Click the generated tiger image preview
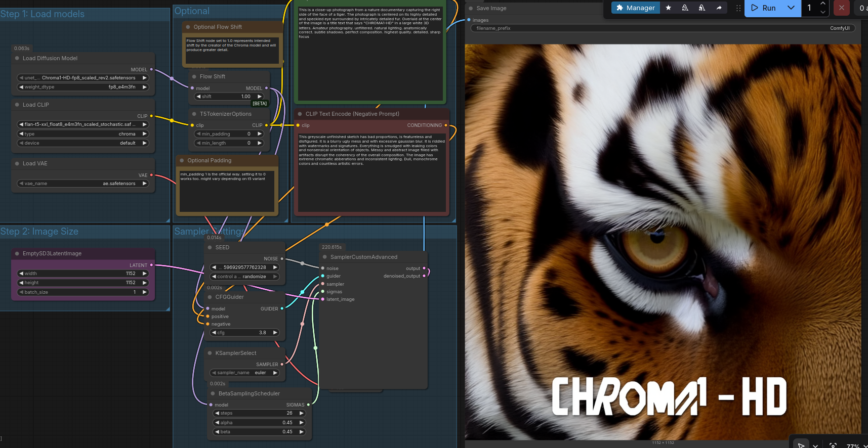The width and height of the screenshot is (868, 448). tap(663, 242)
